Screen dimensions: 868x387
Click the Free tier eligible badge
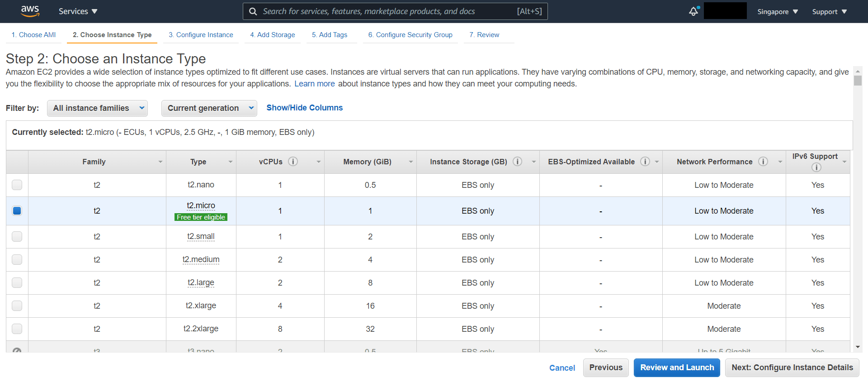(201, 217)
